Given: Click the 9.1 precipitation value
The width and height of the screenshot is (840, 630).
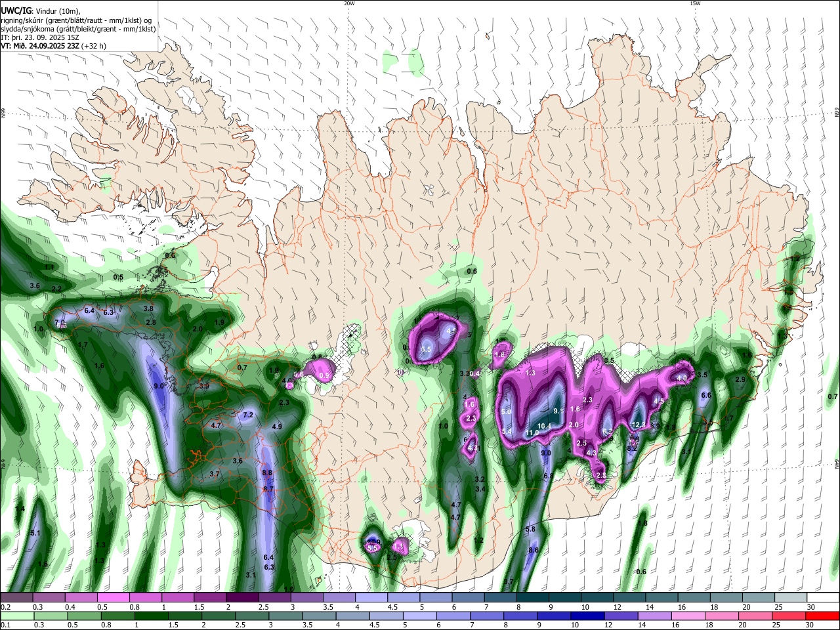Looking at the screenshot, I should tap(558, 411).
